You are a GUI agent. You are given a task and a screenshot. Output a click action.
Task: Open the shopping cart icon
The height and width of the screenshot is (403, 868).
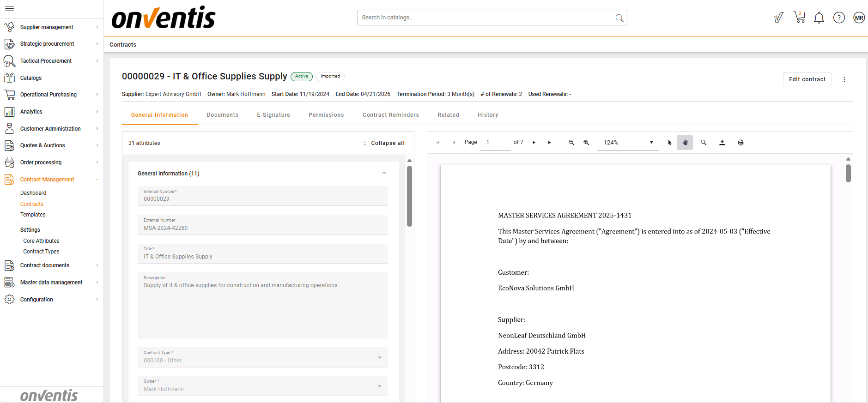[799, 18]
